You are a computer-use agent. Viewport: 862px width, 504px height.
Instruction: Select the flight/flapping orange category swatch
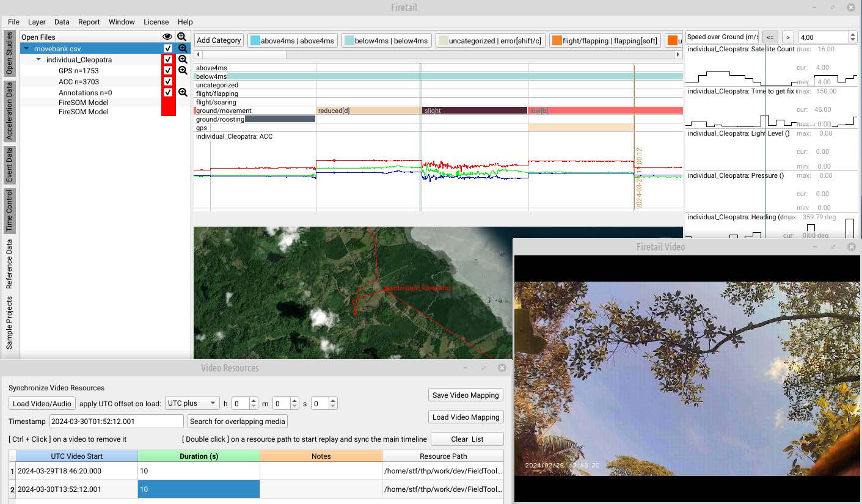[557, 40]
